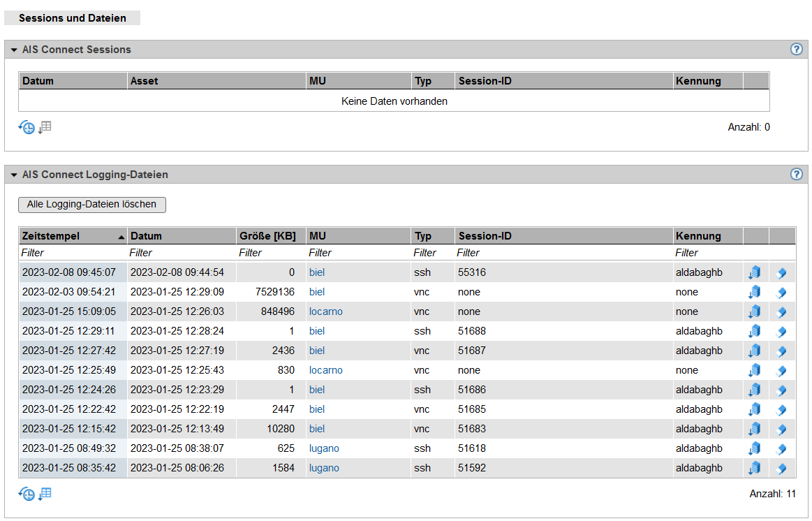
Task: Open help for AIS Connect Logging-Dateien
Action: coord(796,175)
